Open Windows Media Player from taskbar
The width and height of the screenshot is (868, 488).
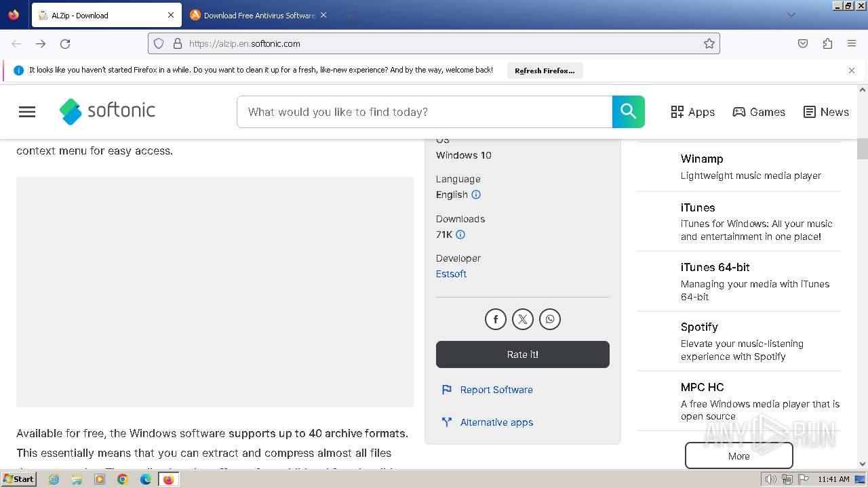(100, 479)
